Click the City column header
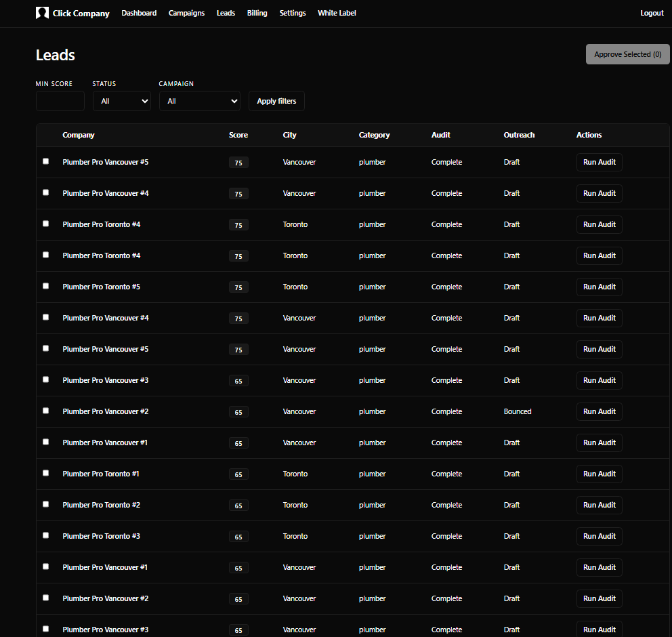672x637 pixels. [290, 135]
